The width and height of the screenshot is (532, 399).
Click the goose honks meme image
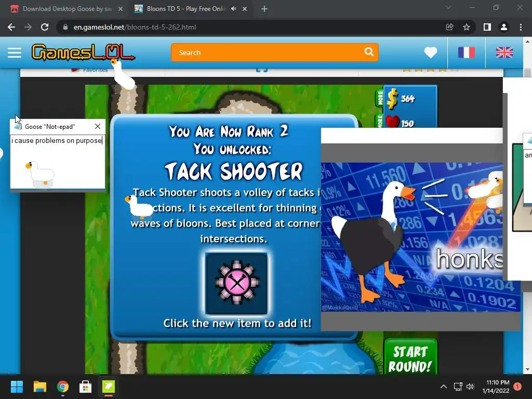click(412, 237)
